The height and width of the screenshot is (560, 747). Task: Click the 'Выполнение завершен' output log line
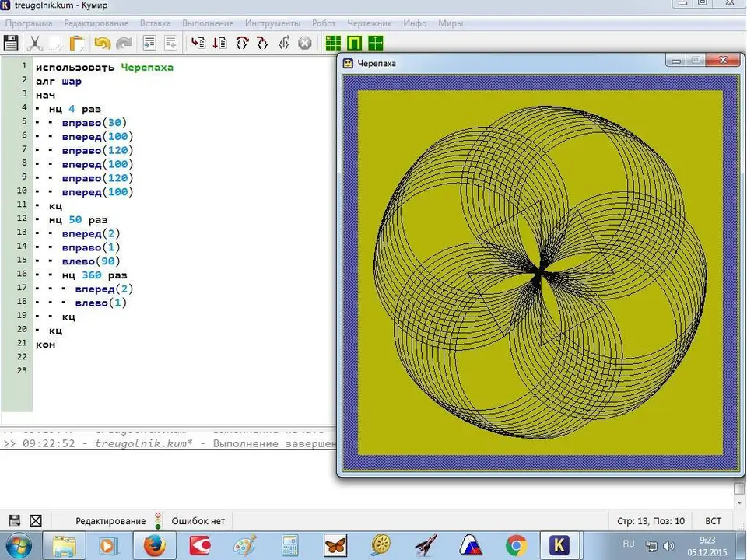pyautogui.click(x=169, y=443)
